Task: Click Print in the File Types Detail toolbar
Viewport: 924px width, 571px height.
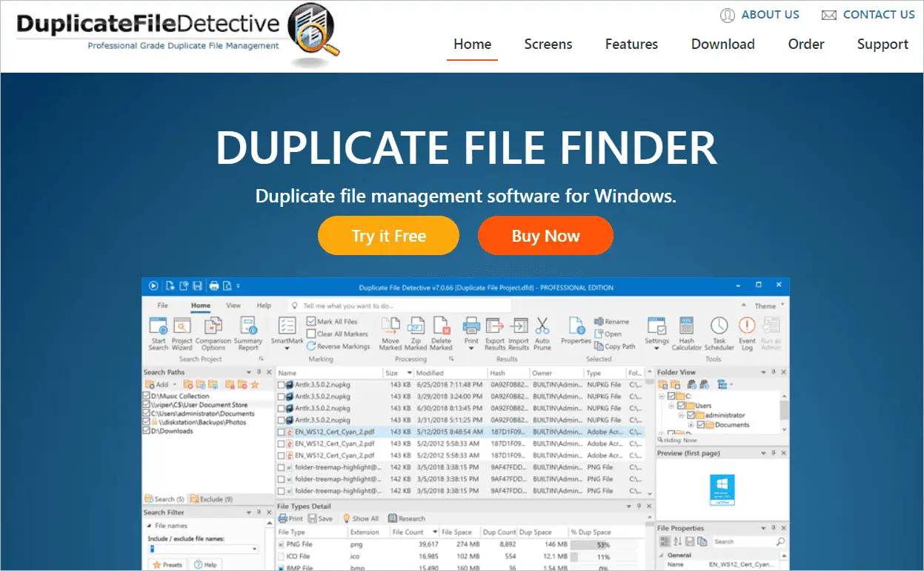Action: pos(290,518)
